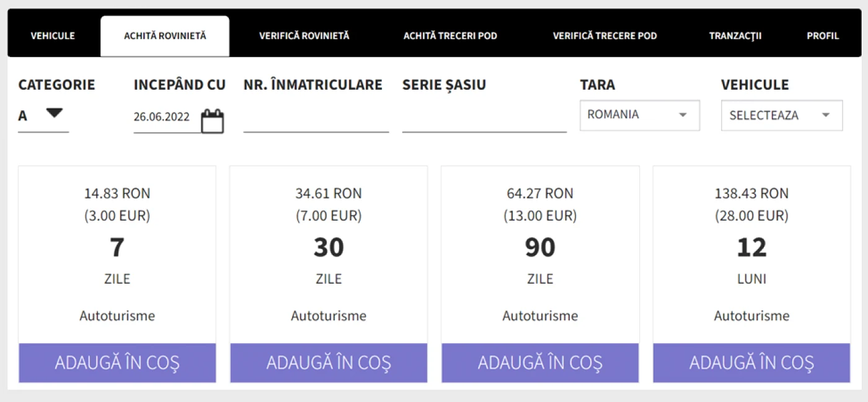Focus the Nr. Înmatriculare input field
The image size is (868, 402).
(316, 119)
